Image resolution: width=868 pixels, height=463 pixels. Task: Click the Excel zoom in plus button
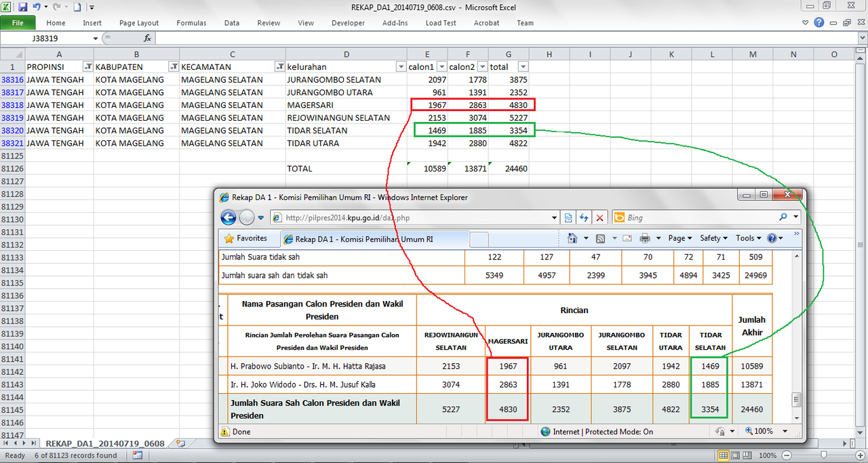point(859,456)
